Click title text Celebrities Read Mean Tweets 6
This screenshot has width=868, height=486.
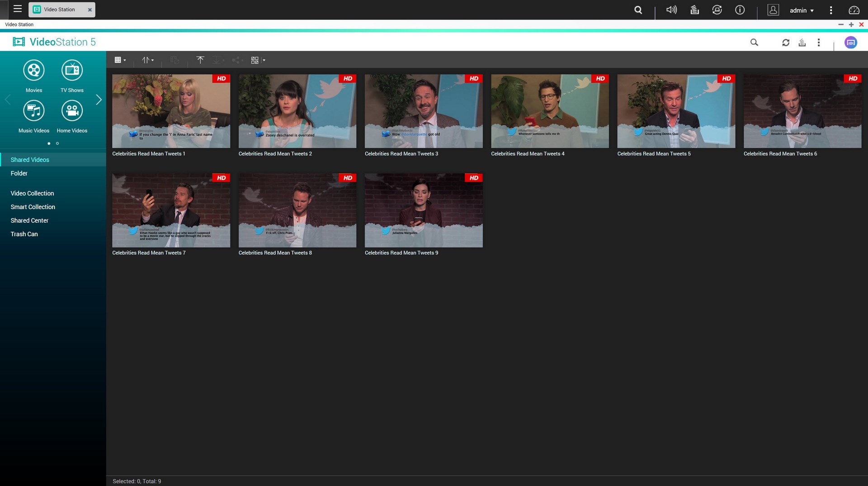pos(780,154)
